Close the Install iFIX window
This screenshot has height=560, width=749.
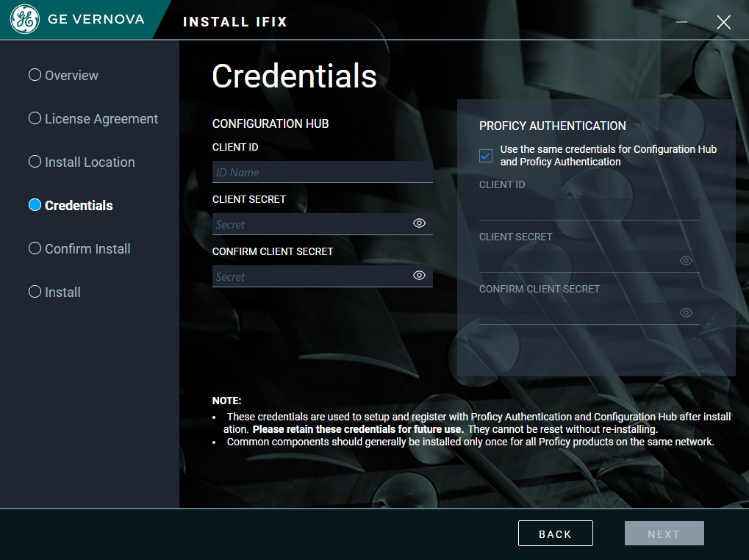point(723,22)
